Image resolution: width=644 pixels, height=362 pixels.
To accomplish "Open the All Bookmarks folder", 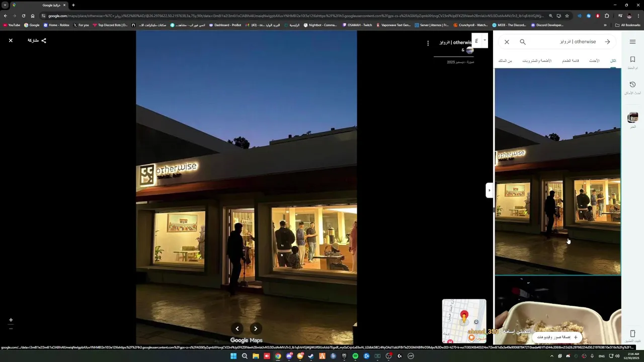I will click(627, 25).
